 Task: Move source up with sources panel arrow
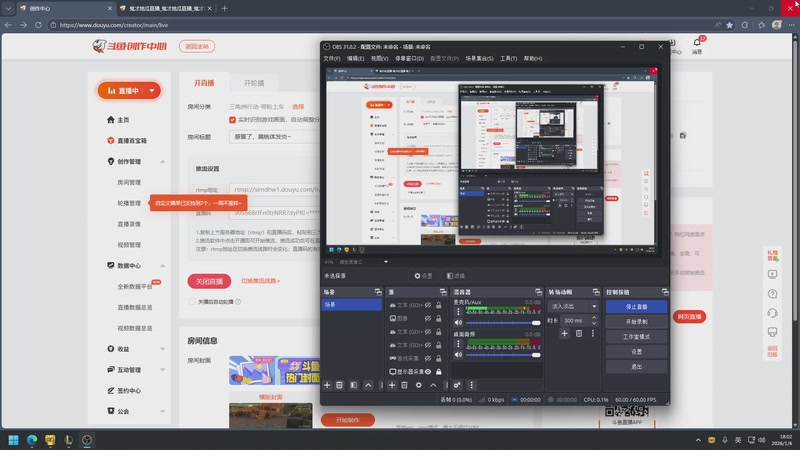coord(433,385)
